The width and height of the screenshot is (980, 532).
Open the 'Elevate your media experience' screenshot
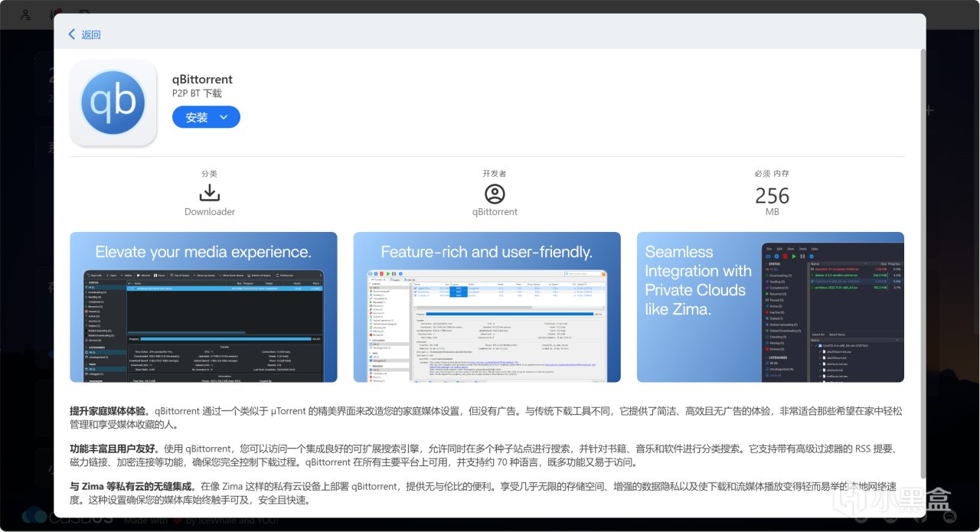click(x=204, y=307)
